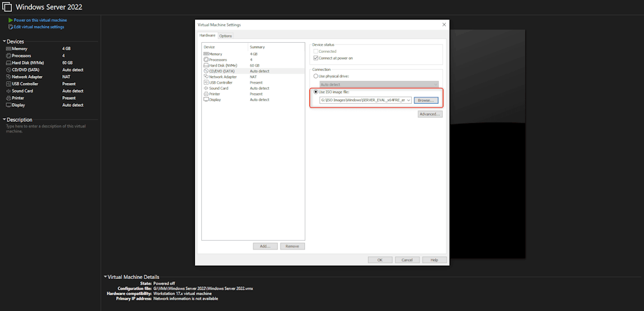Click Sound Card speaker icon in sidebar
The width and height of the screenshot is (644, 311).
[8, 91]
